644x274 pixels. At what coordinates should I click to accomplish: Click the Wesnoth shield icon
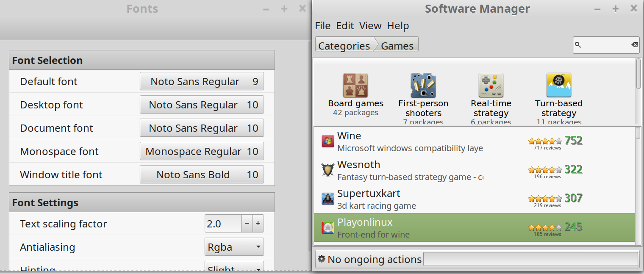(x=328, y=170)
